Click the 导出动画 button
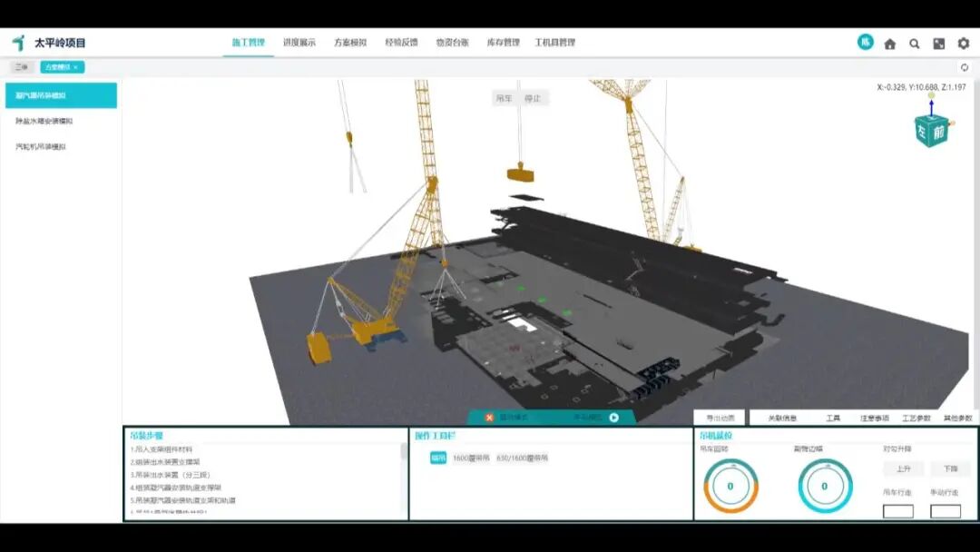Image resolution: width=980 pixels, height=552 pixels. [720, 418]
